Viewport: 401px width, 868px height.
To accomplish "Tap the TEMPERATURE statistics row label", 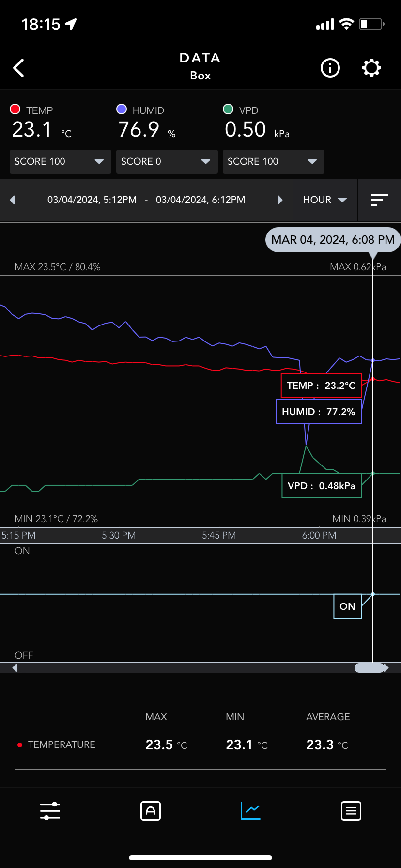I will click(x=62, y=744).
